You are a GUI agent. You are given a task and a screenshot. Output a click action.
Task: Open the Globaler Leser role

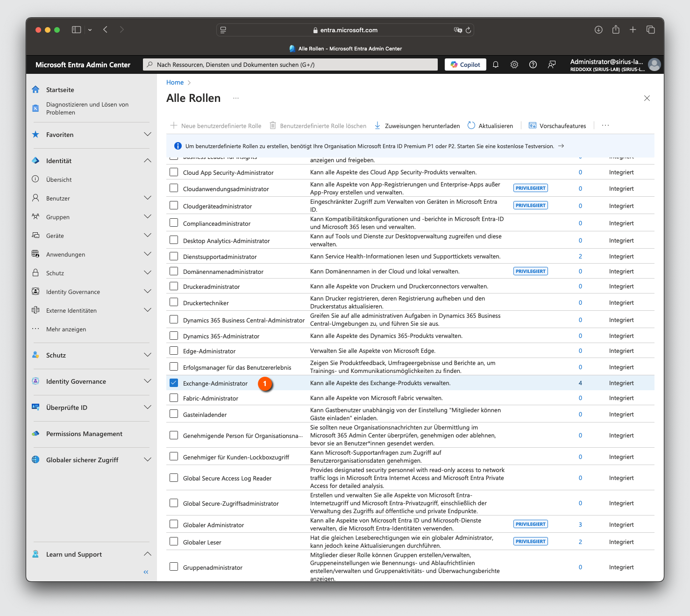(x=202, y=542)
